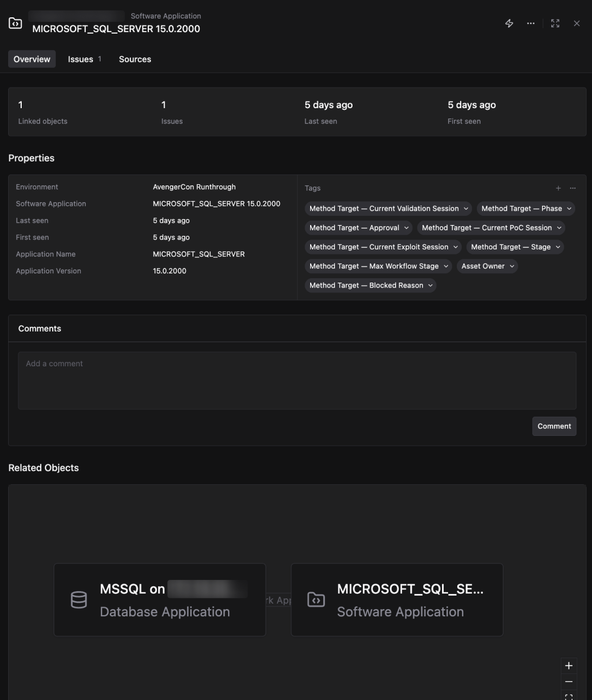Expand Method Target — Approval tag dropdown

point(358,228)
